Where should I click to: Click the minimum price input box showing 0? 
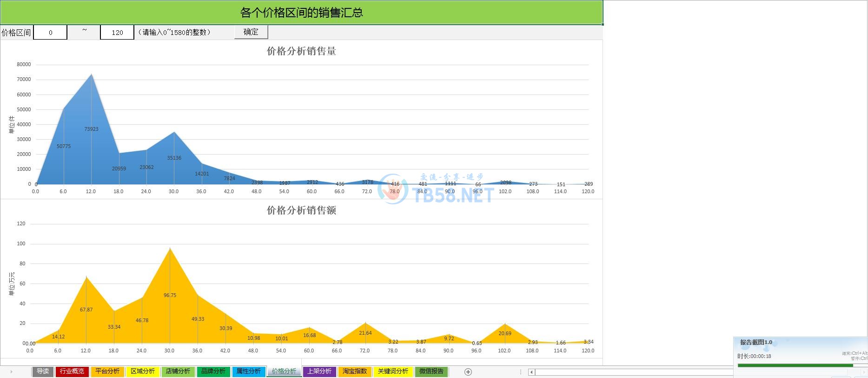click(50, 33)
